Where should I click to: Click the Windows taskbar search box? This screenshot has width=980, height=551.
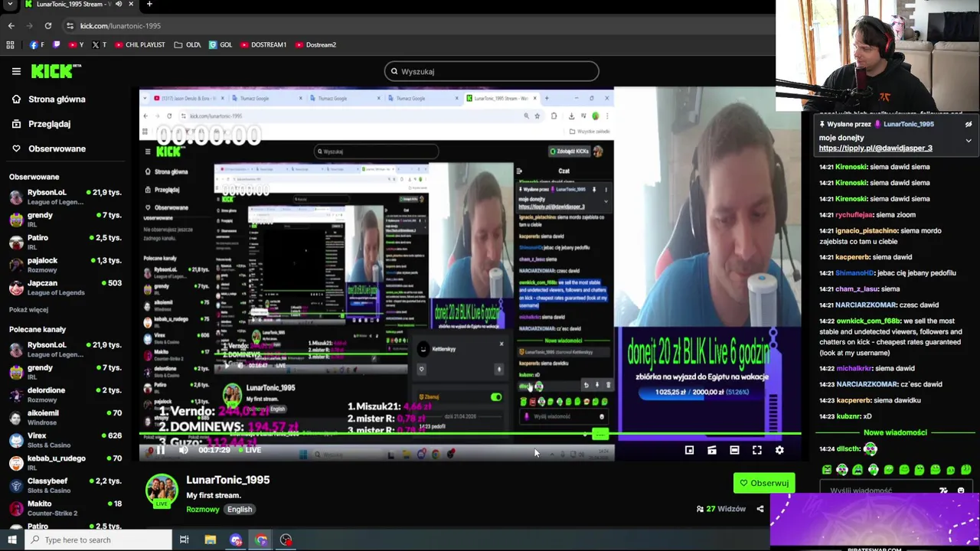[x=98, y=540]
